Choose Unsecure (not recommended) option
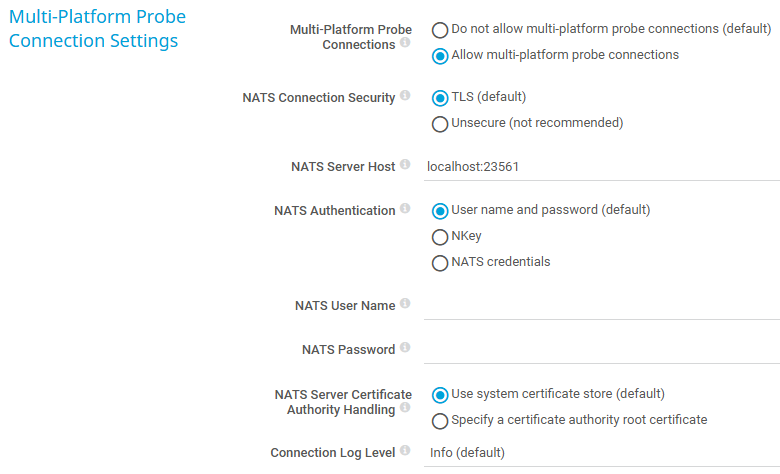 [440, 124]
